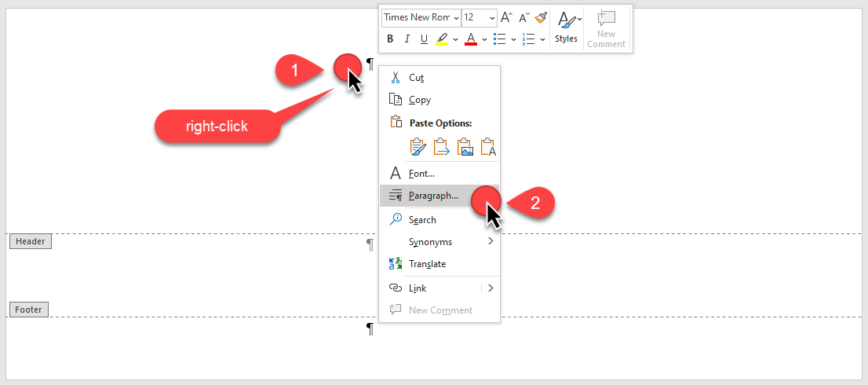
Task: Choose Translate from the context menu
Action: pyautogui.click(x=439, y=264)
